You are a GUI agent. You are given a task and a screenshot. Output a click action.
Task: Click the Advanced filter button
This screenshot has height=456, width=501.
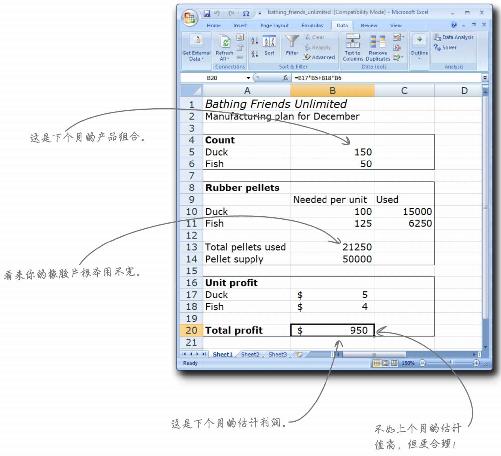tap(319, 57)
